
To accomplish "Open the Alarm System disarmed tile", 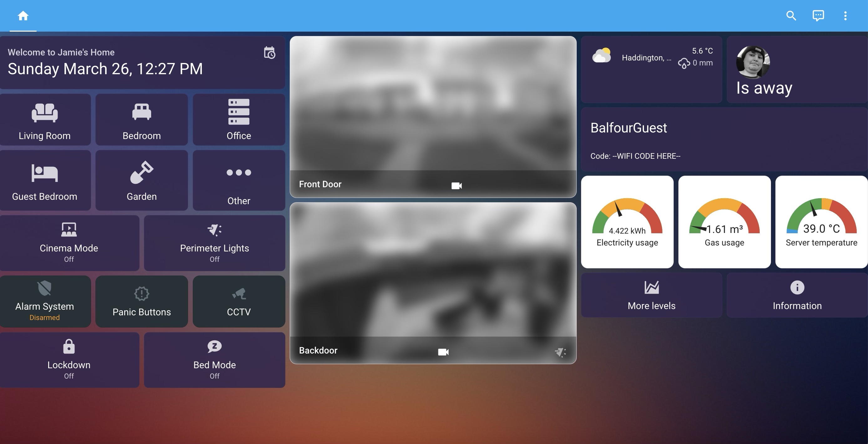I will [45, 301].
